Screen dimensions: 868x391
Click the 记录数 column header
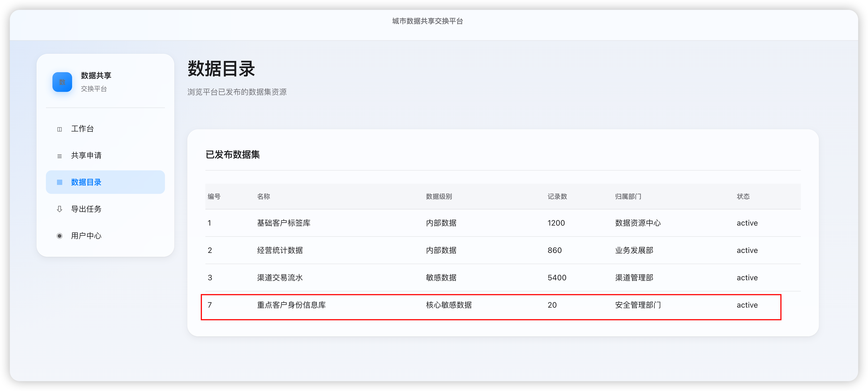[557, 196]
